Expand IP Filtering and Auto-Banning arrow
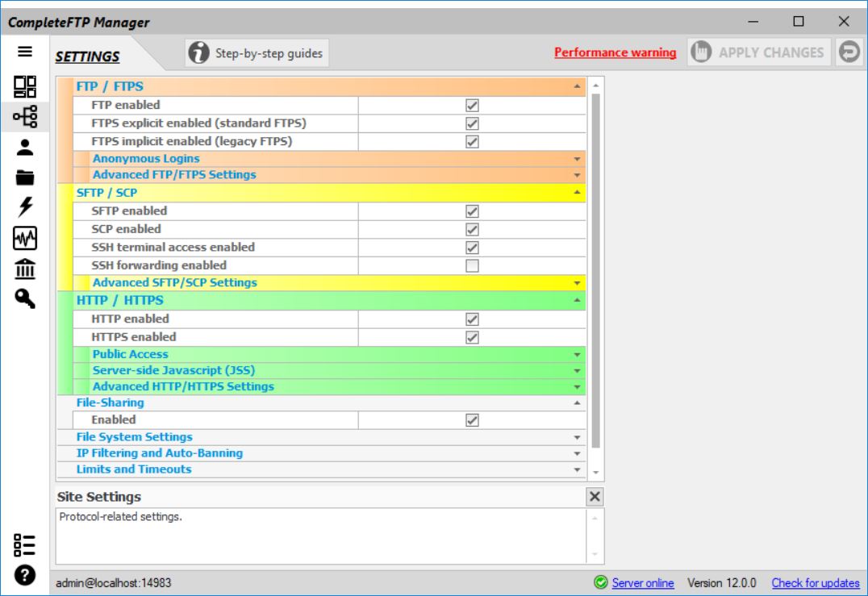This screenshot has width=868, height=596. 577,453
